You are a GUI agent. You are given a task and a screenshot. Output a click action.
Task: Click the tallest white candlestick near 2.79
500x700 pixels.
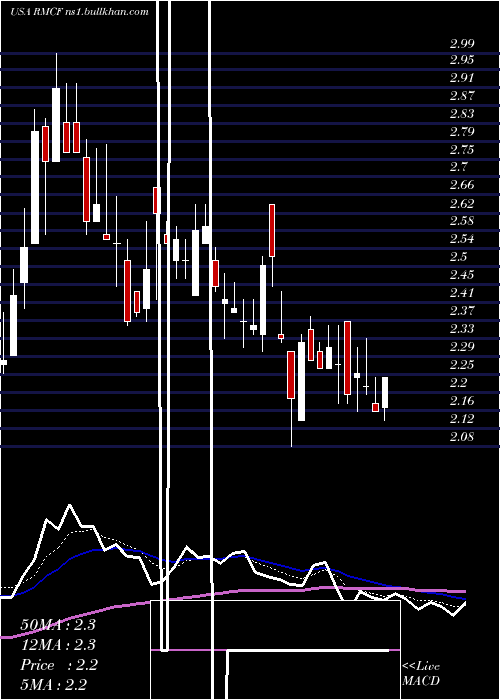(x=35, y=188)
